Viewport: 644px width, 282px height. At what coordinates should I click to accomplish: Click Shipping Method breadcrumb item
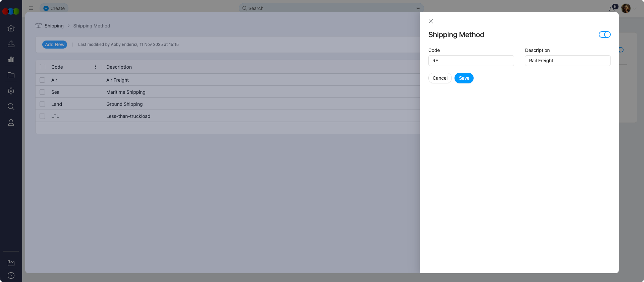pos(92,26)
